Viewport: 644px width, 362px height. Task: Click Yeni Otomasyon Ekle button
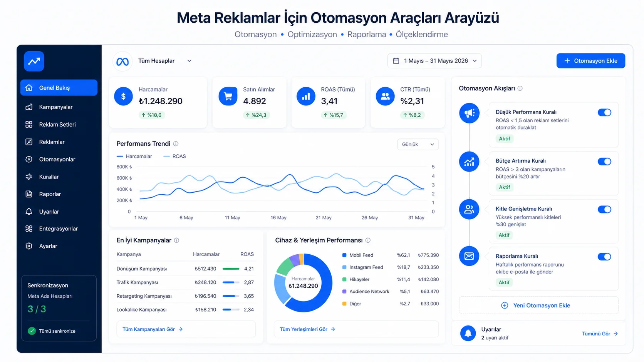tap(538, 305)
